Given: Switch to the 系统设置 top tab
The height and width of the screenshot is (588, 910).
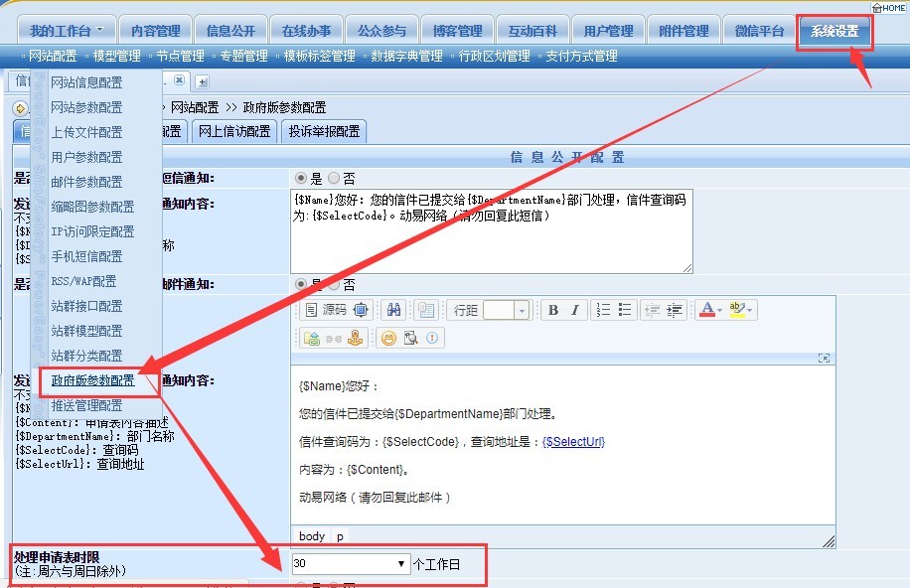Looking at the screenshot, I should click(834, 31).
